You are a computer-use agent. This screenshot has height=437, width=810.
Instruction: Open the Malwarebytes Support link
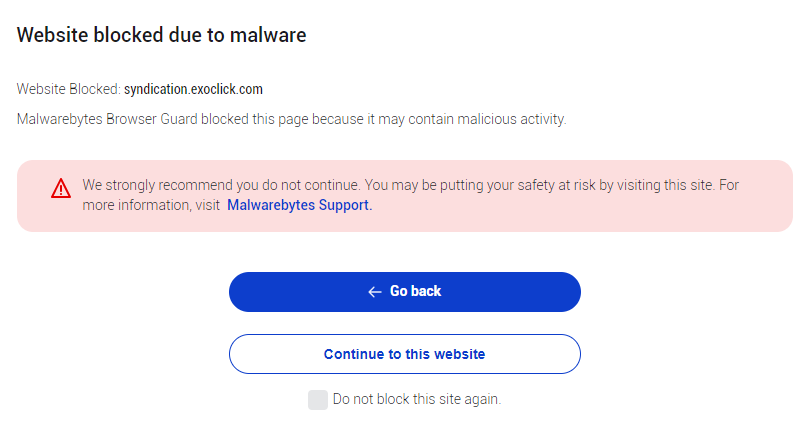pos(299,205)
